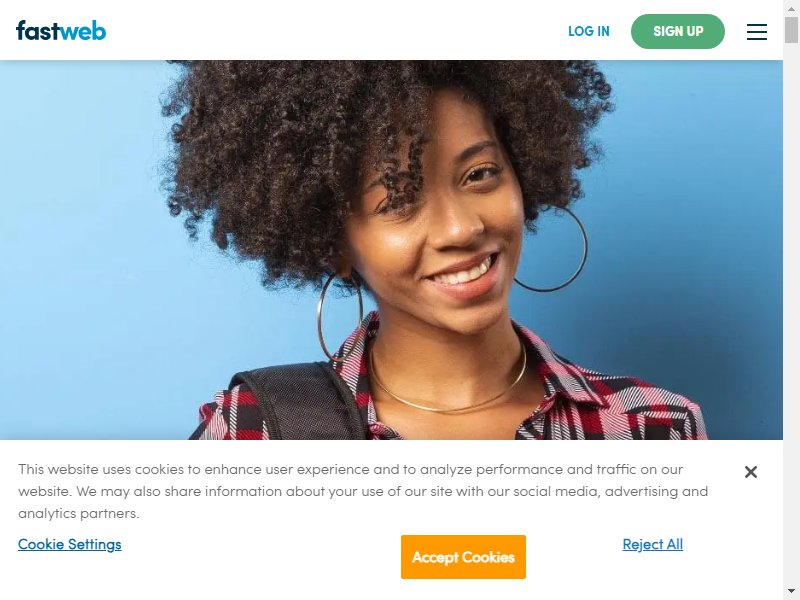Select the LOG IN link

[x=589, y=31]
